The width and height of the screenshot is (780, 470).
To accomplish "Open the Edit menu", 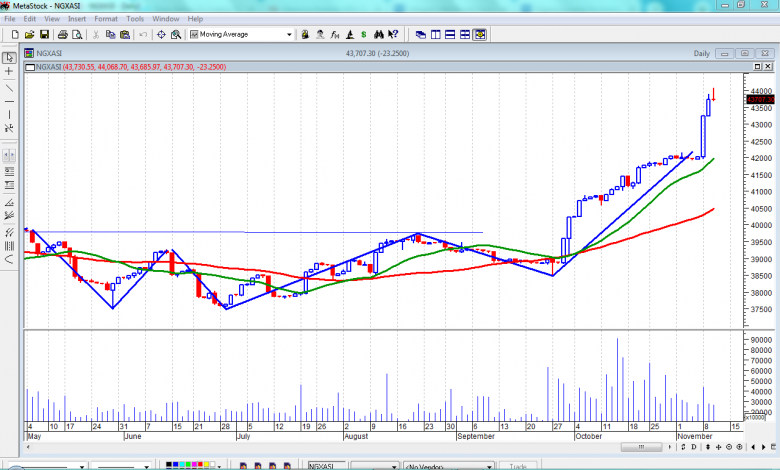I will point(30,19).
